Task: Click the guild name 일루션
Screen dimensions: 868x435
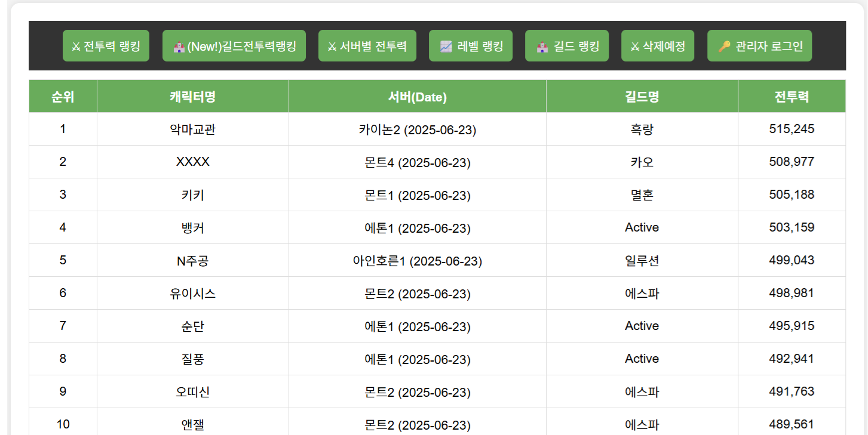Action: coord(642,261)
